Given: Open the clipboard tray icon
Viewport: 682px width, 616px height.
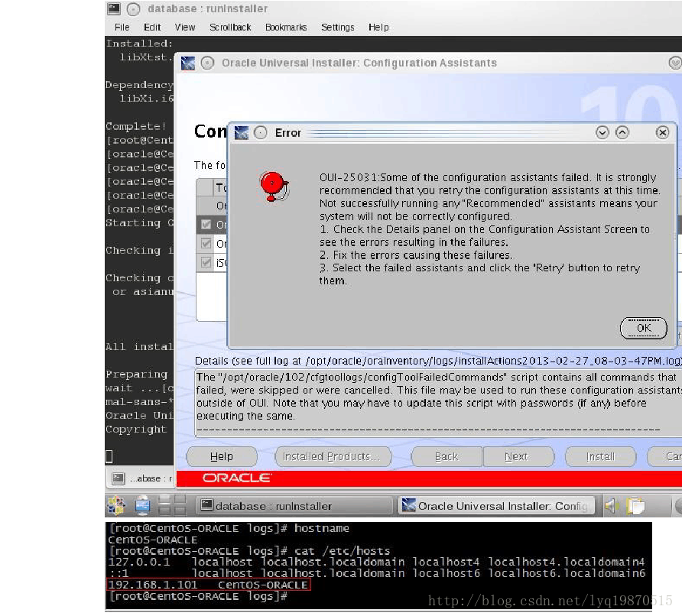Looking at the screenshot, I should click(635, 506).
